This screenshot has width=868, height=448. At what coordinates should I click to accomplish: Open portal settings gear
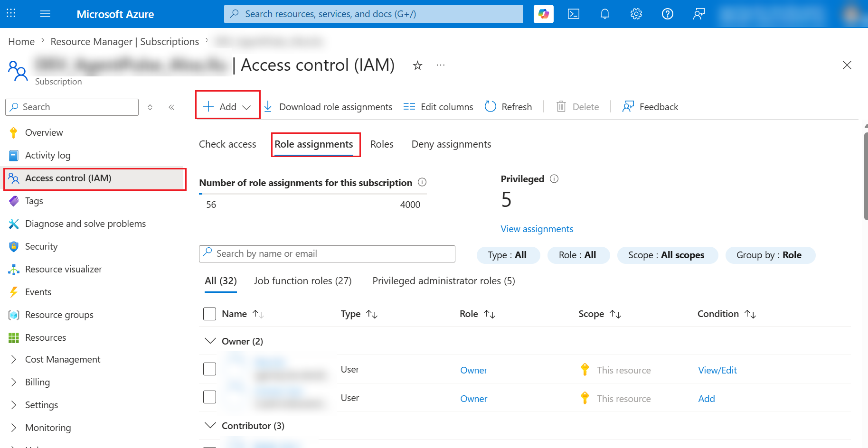(636, 14)
